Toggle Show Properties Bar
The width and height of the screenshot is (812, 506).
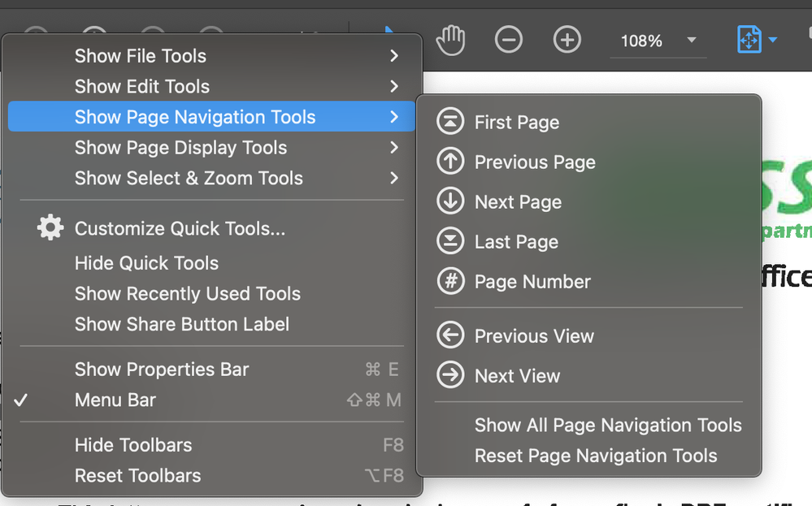tap(162, 370)
